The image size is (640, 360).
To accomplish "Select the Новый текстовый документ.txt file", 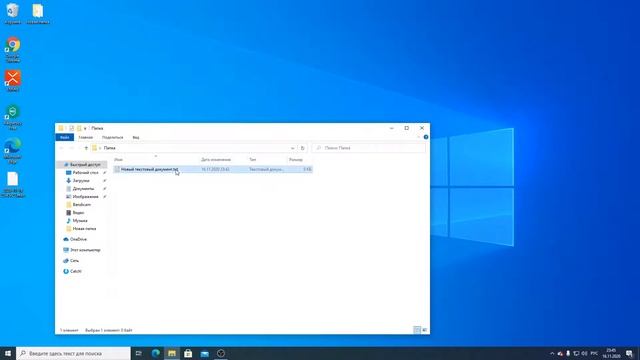I will click(213, 169).
